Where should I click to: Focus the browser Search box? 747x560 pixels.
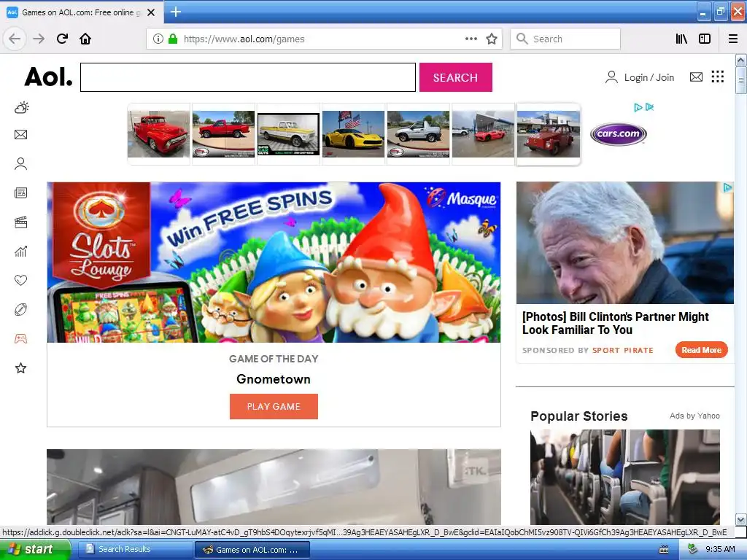(565, 39)
